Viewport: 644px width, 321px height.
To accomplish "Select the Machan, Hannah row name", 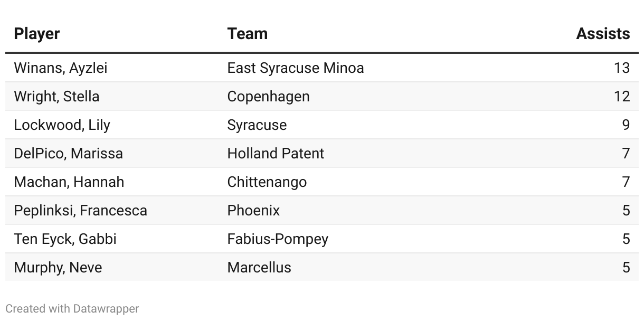I will click(69, 182).
